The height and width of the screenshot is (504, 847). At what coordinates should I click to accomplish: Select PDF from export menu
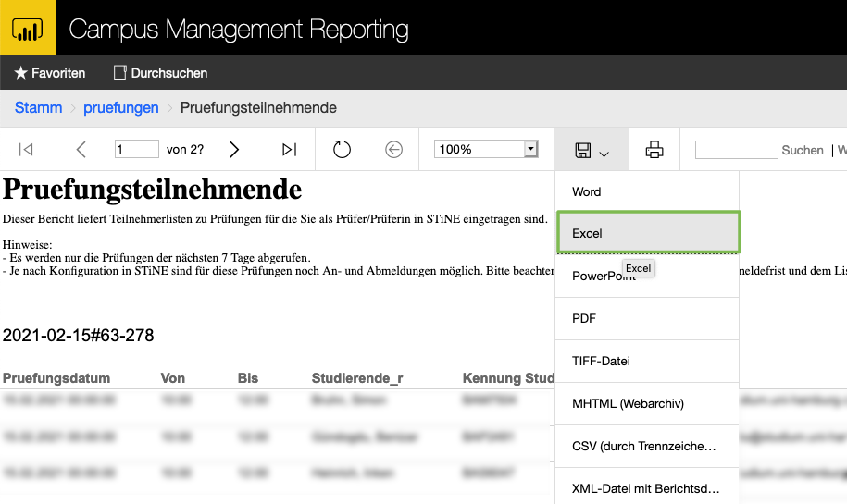[x=584, y=318]
